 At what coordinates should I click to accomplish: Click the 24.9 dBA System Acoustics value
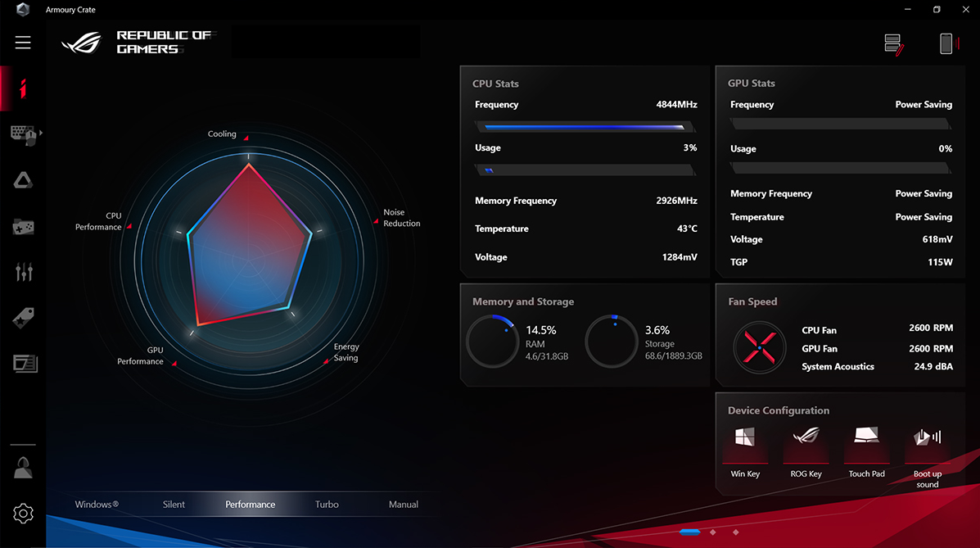pyautogui.click(x=933, y=367)
